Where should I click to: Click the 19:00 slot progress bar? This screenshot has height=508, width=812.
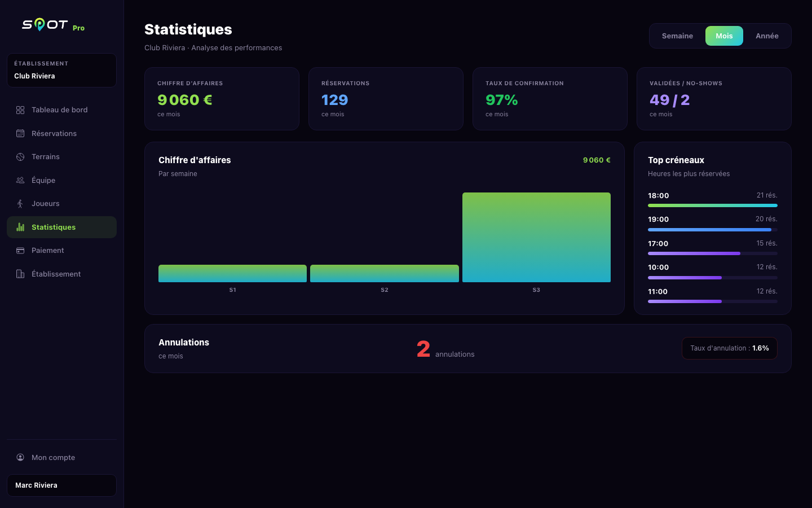click(713, 230)
